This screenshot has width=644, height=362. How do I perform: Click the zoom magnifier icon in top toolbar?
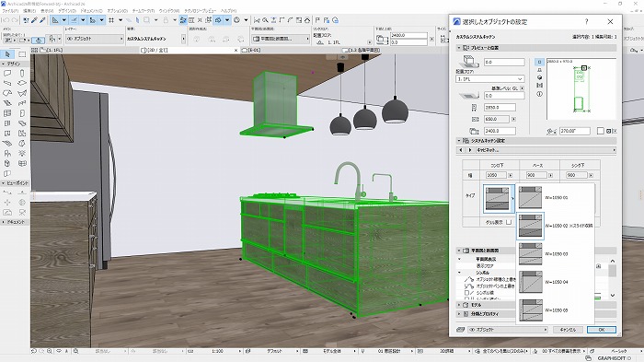[x=265, y=20]
